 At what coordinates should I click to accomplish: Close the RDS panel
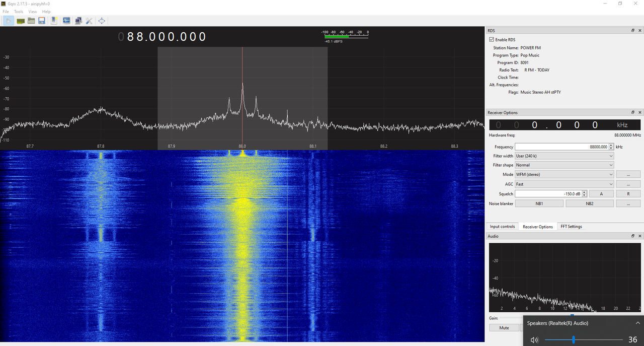(640, 31)
